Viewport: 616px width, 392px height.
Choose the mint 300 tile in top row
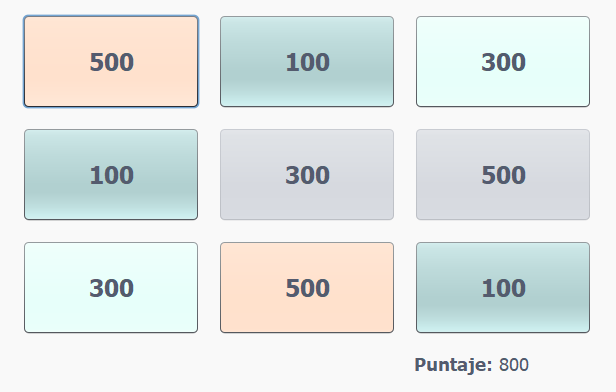(x=503, y=62)
